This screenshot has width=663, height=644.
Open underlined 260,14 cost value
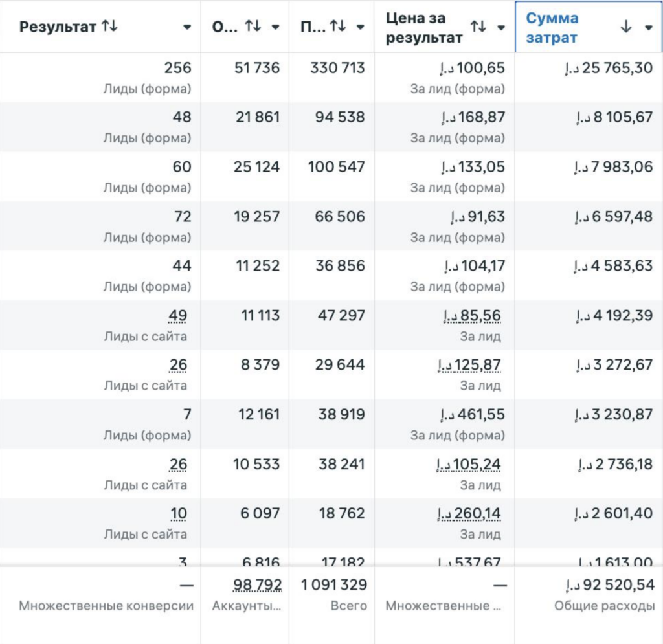click(x=469, y=513)
